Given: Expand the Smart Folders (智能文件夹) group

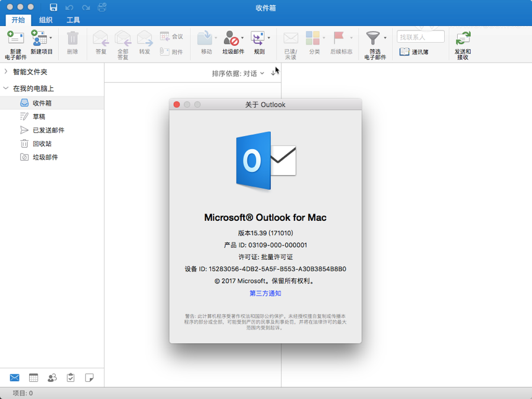Looking at the screenshot, I should pos(6,72).
